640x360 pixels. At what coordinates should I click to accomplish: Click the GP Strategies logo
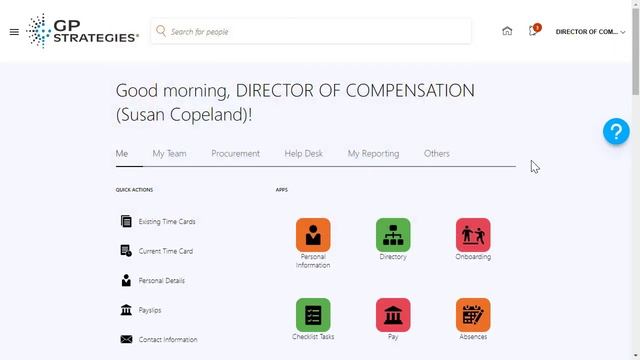82,31
